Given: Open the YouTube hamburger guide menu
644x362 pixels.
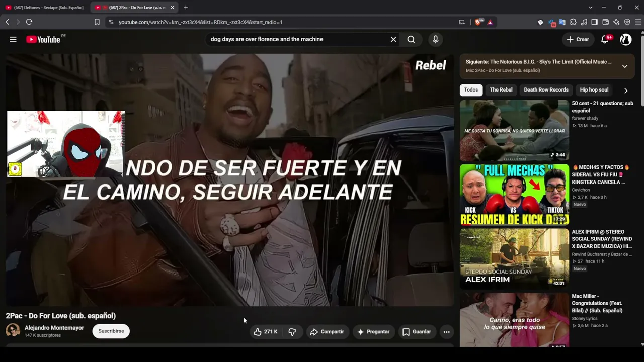Looking at the screenshot, I should pos(13,39).
